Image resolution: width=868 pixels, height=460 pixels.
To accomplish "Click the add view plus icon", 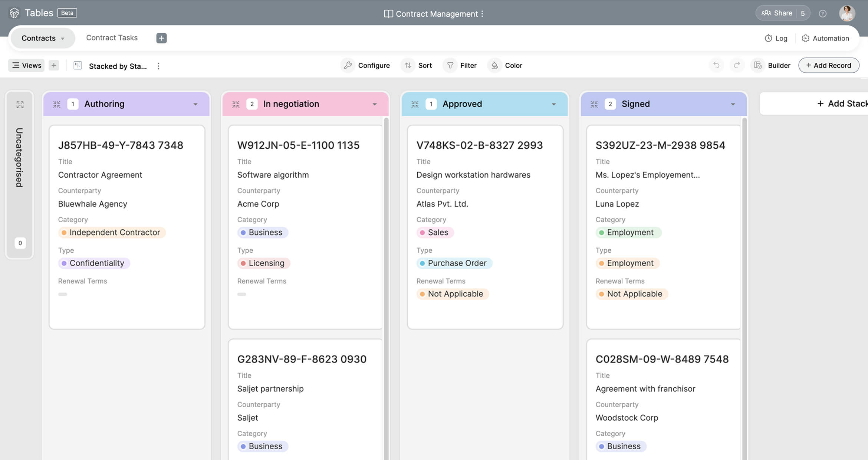I will click(54, 65).
